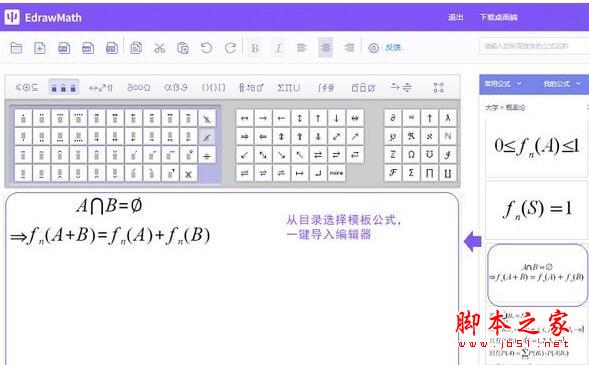Open settings via the gear icon

[373, 48]
